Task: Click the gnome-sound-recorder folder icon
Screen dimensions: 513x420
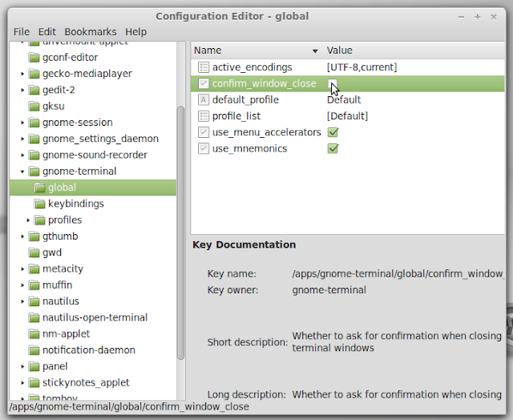Action: click(34, 155)
